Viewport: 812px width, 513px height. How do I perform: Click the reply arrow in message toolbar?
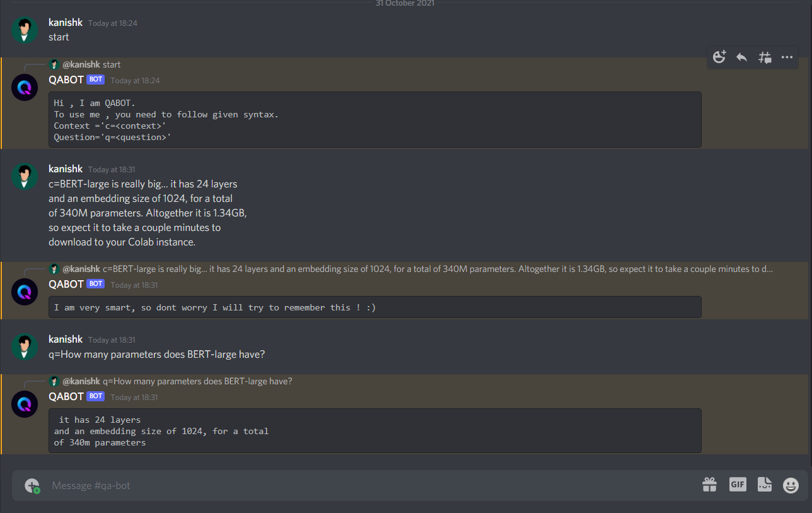(x=742, y=57)
